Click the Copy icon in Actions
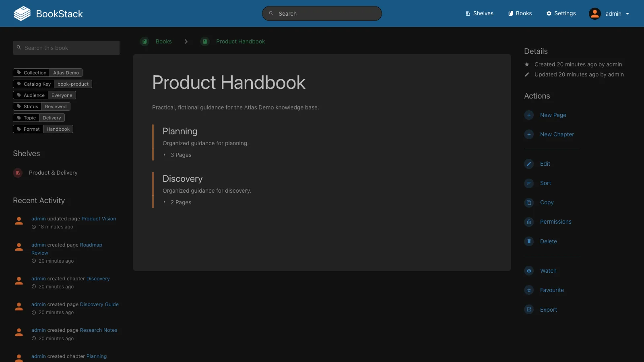This screenshot has height=362, width=644. pyautogui.click(x=529, y=202)
